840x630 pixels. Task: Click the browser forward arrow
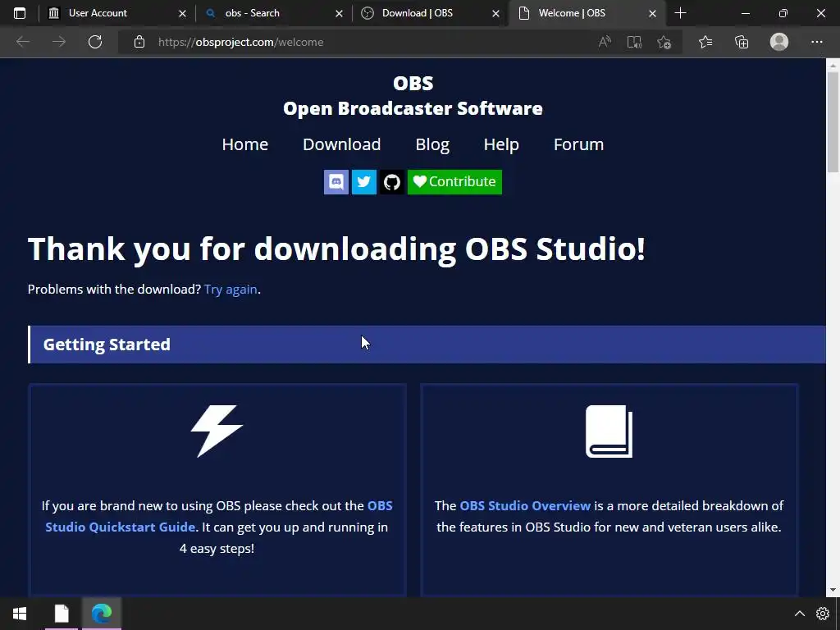coord(59,42)
